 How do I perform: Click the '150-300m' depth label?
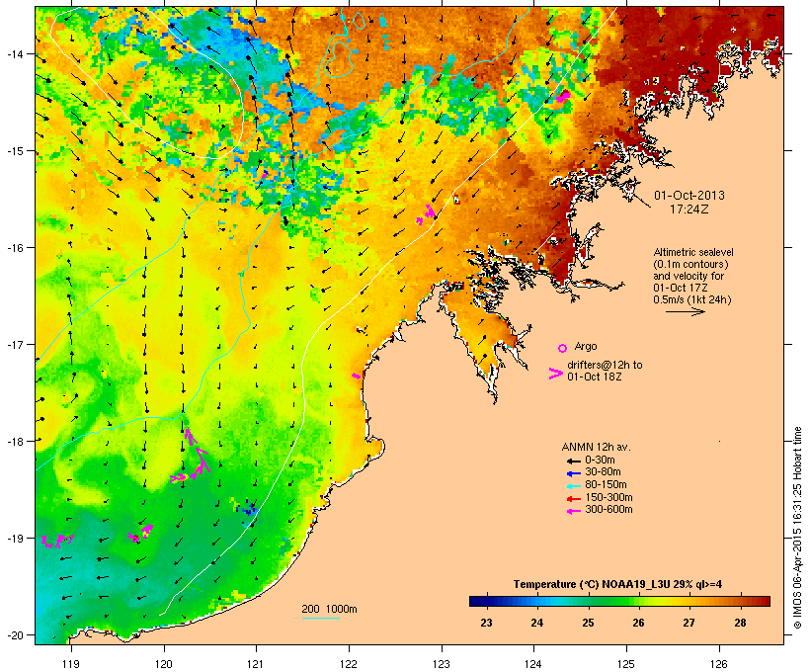[x=608, y=498]
